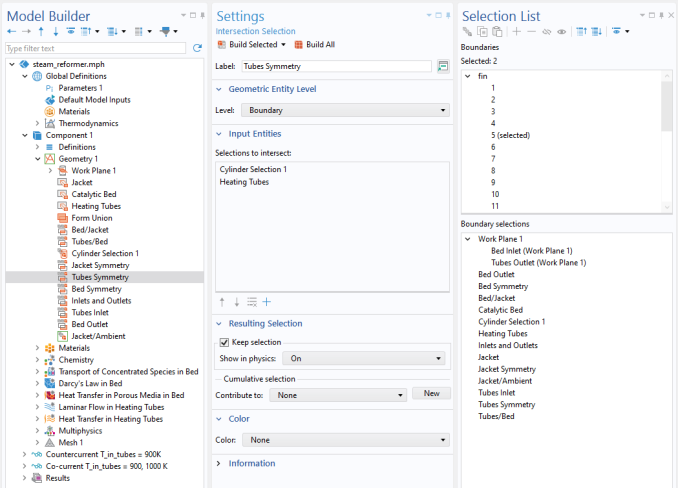Click the go-to-source icon beside Label field
Viewport: 678px width, 488px height.
coord(442,67)
